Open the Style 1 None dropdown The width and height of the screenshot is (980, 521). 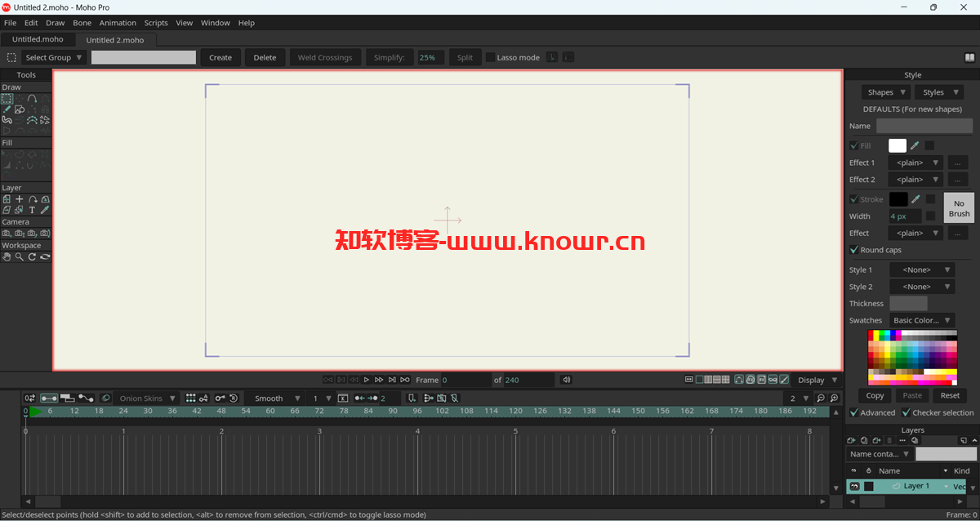pos(922,269)
